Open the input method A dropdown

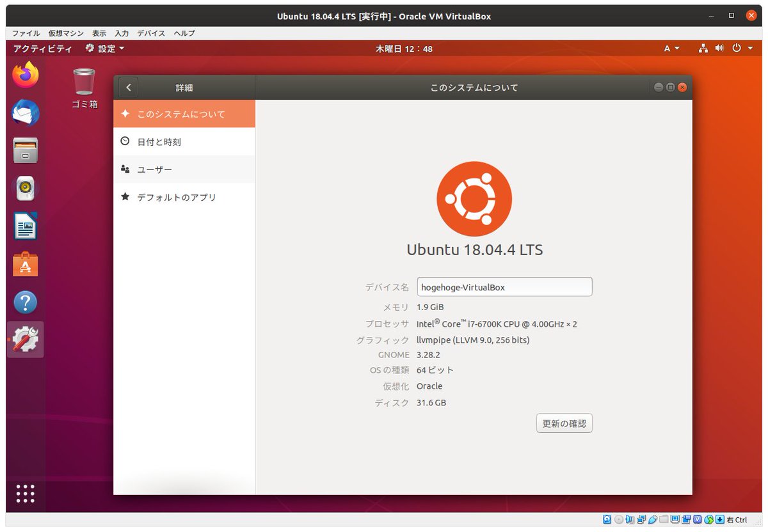tap(671, 49)
